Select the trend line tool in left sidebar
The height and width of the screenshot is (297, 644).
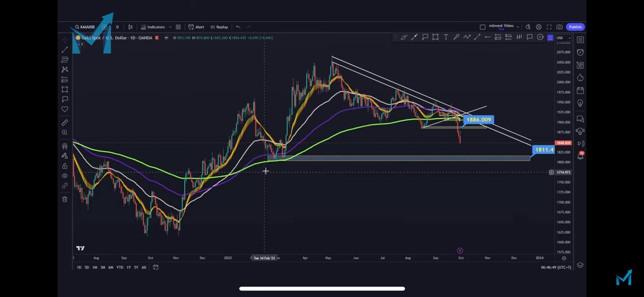(65, 50)
